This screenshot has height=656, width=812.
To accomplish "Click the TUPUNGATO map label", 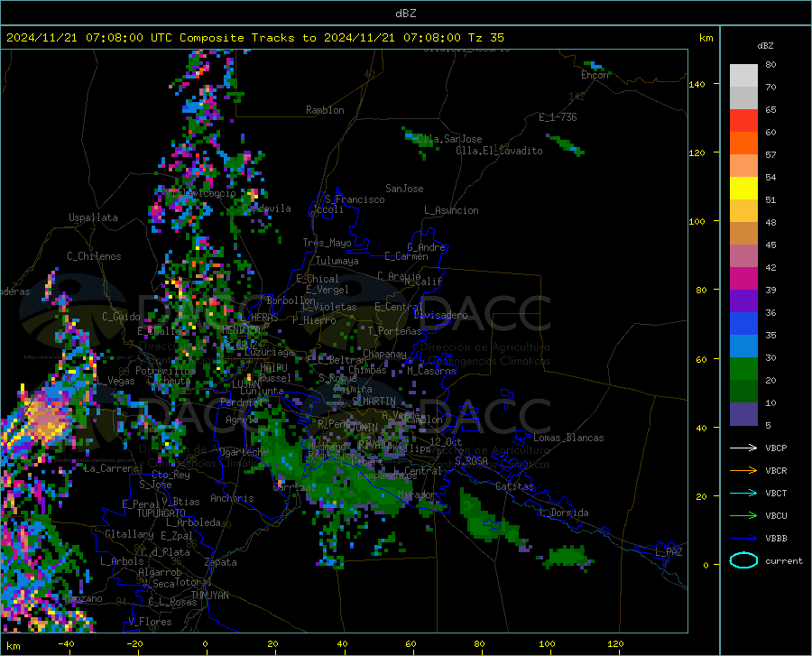I will [161, 513].
